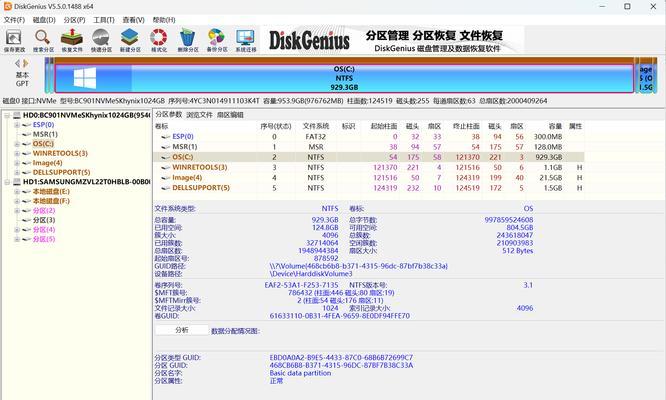The width and height of the screenshot is (666, 400).
Task: Open the 分区(P) menu
Action: (x=74, y=20)
